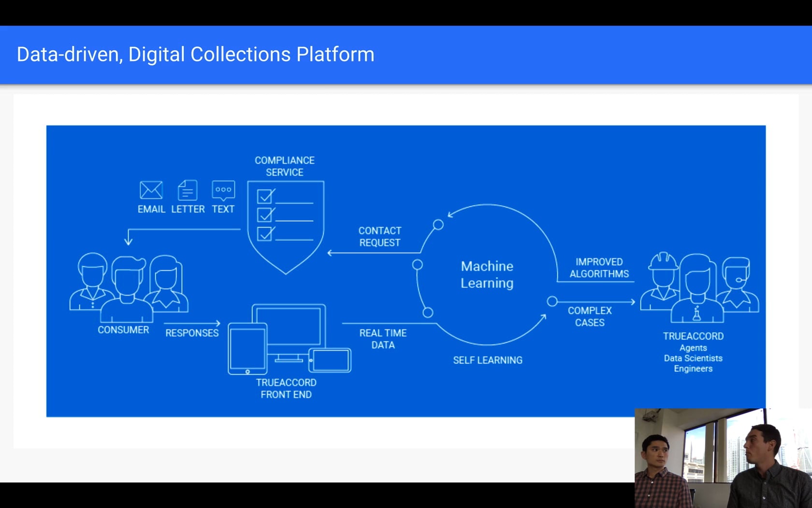Viewport: 812px width, 508px height.
Task: Click the SELF LEARNING label
Action: pos(488,360)
